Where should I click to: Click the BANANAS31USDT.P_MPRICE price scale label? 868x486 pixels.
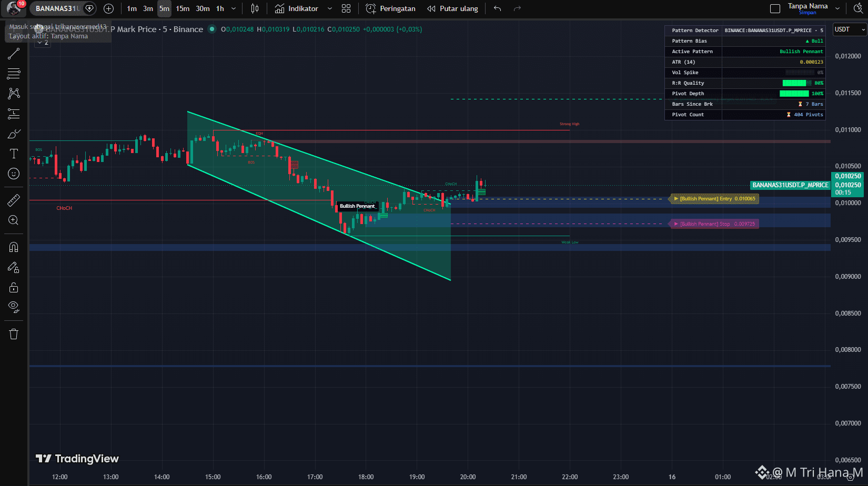pyautogui.click(x=790, y=185)
